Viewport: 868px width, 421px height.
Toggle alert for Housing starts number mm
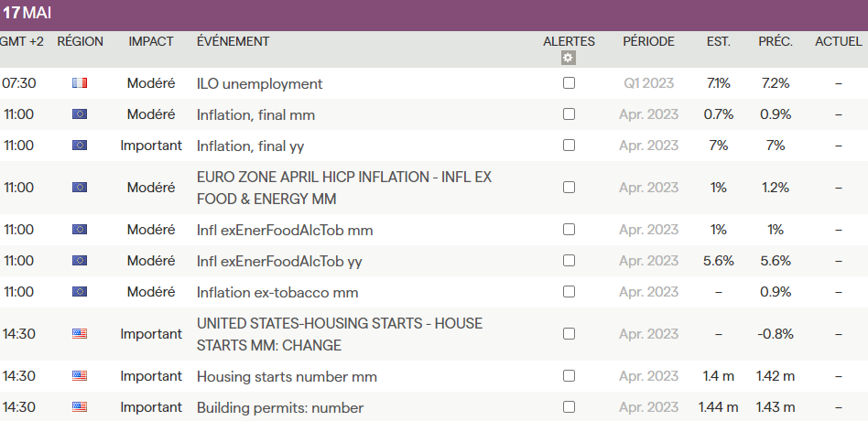point(569,376)
